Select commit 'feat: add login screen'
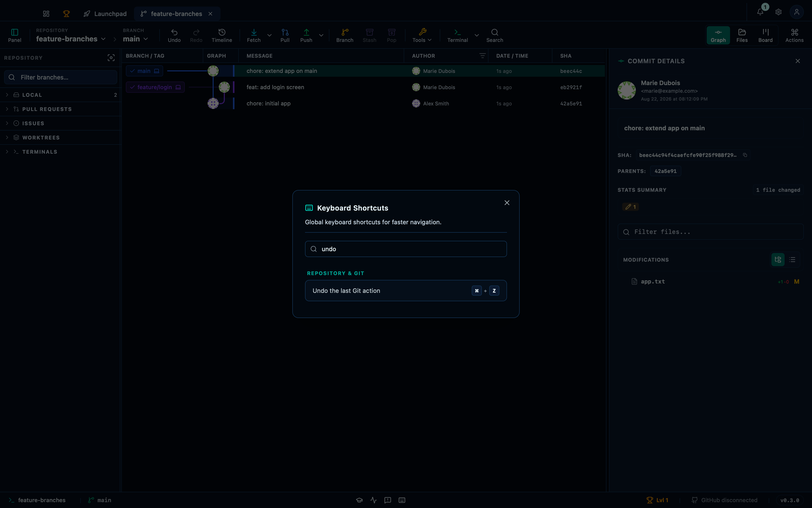The image size is (812, 508). [275, 87]
